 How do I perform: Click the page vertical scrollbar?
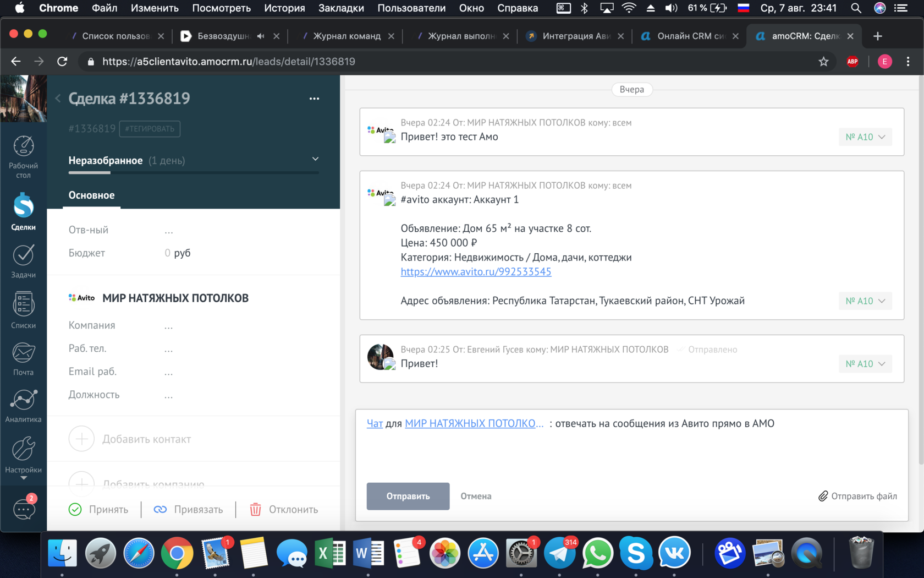921,270
